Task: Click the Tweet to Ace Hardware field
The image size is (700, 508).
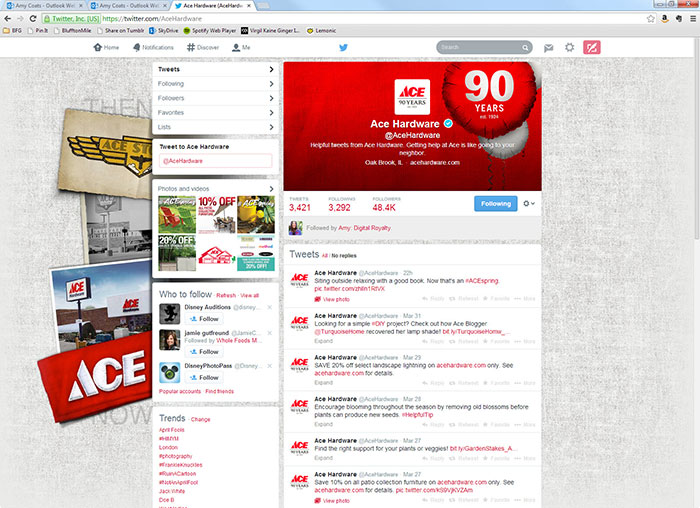Action: pyautogui.click(x=216, y=161)
